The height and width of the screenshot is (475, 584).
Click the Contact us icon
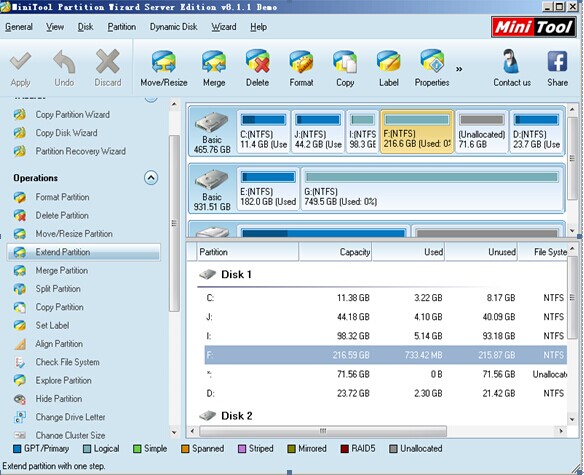[x=512, y=61]
